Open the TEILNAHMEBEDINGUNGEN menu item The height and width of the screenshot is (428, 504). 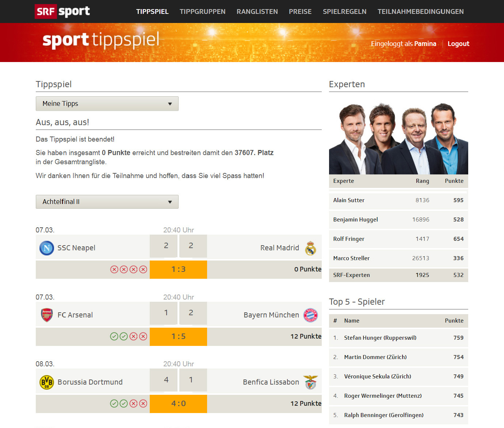(x=421, y=12)
